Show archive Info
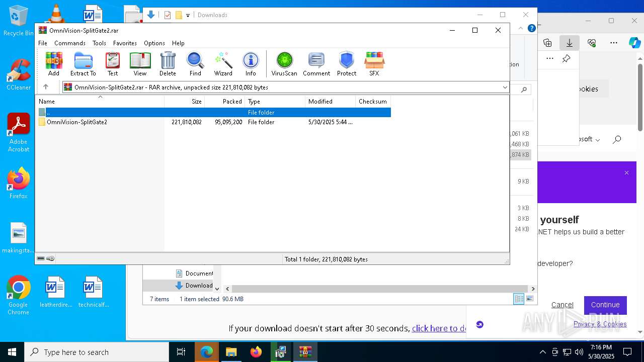Image resolution: width=644 pixels, height=362 pixels. [251, 64]
